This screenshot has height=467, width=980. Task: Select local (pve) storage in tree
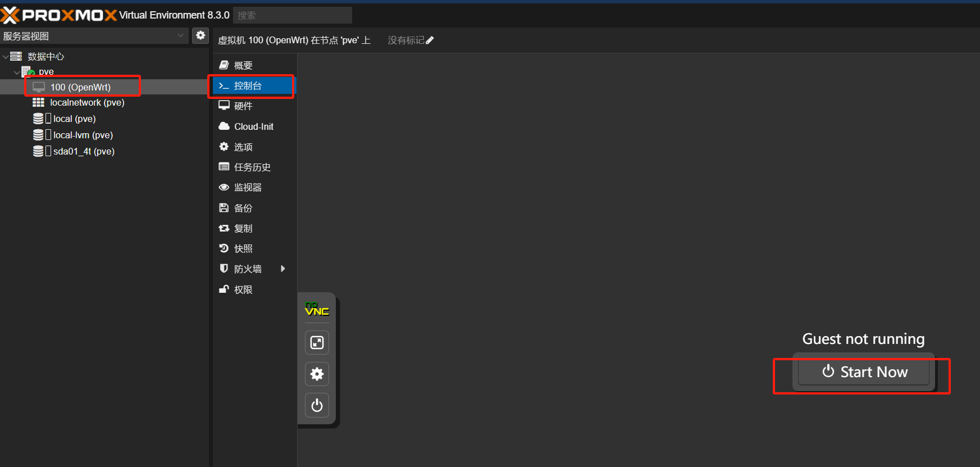click(75, 119)
